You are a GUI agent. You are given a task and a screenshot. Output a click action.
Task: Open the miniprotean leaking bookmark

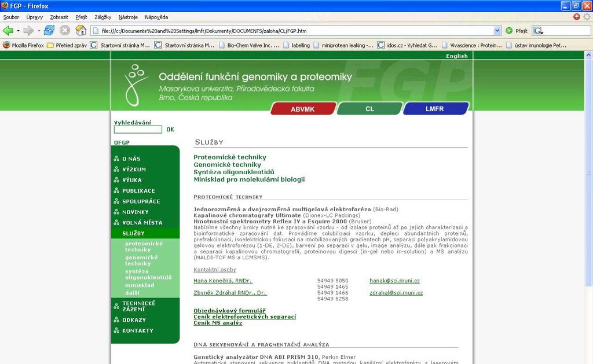tap(343, 45)
